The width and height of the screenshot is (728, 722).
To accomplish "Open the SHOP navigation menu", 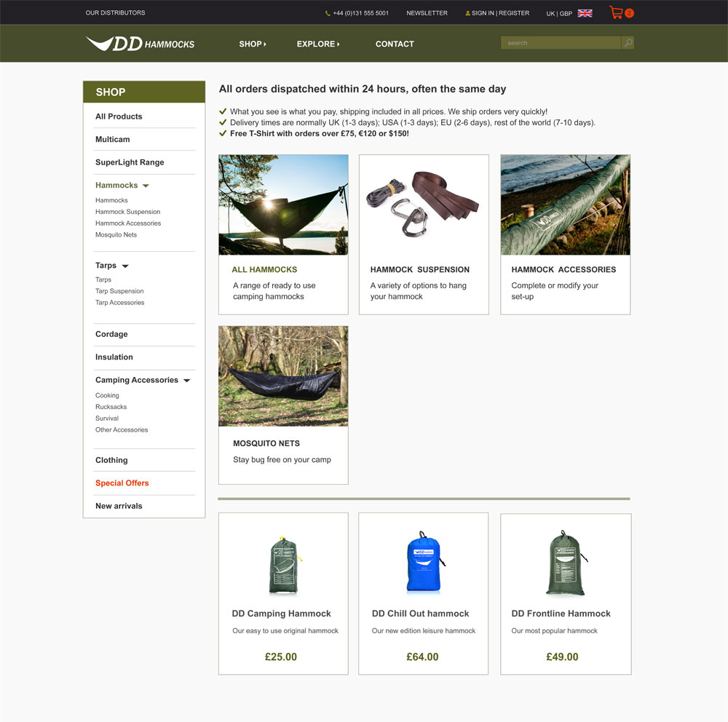I will pos(253,44).
